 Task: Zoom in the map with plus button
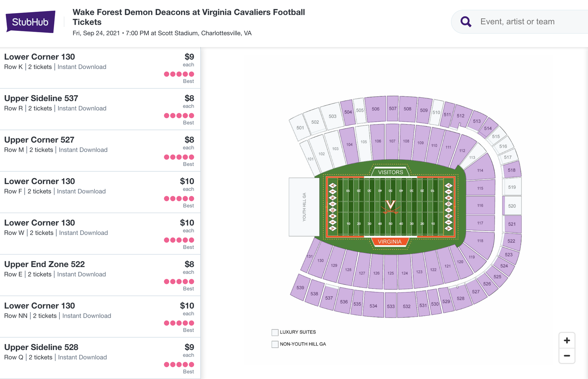pos(567,340)
